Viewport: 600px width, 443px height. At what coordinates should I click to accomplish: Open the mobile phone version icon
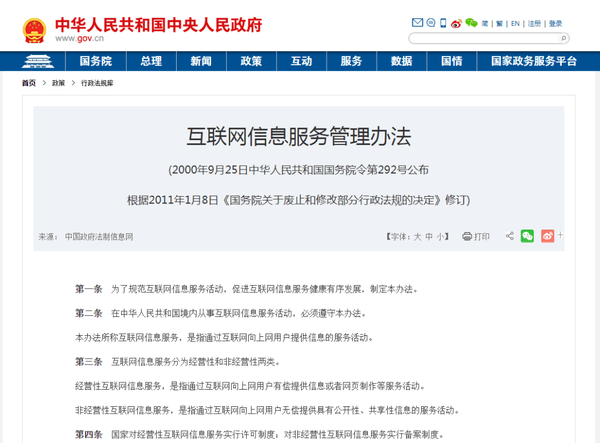(443, 23)
